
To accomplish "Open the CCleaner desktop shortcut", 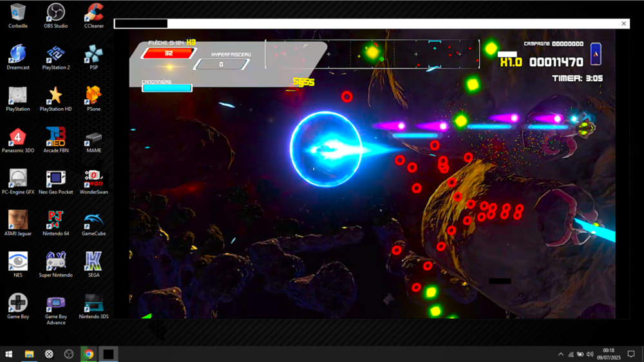I will point(94,13).
